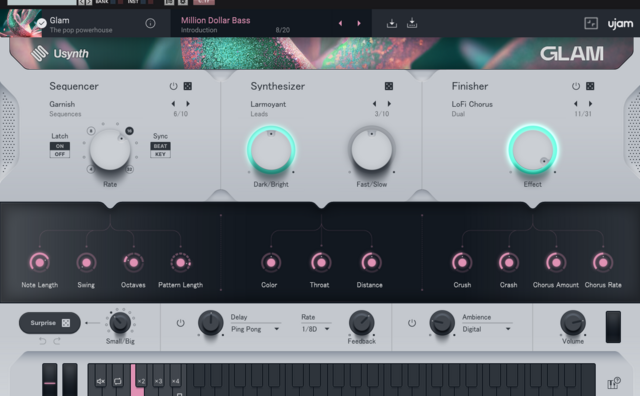Viewport: 640px width, 396px height.
Task: Click the ujam logo
Action: pyautogui.click(x=620, y=24)
